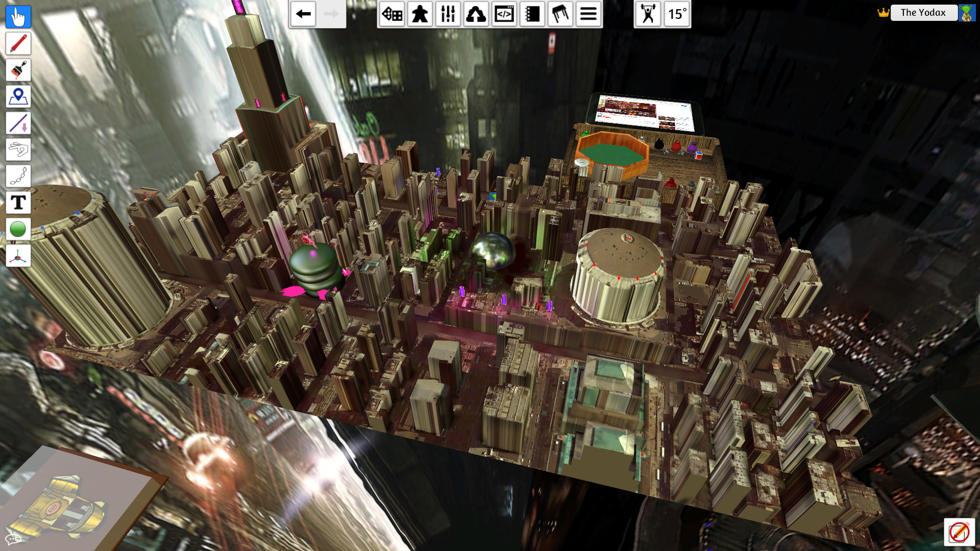Click the flip table icon
980x551 pixels.
(x=560, y=14)
